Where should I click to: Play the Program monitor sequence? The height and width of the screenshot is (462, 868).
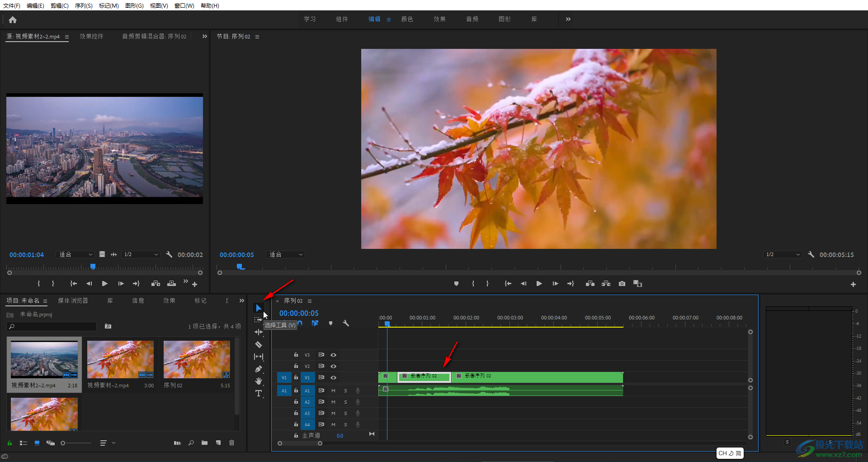coord(539,284)
